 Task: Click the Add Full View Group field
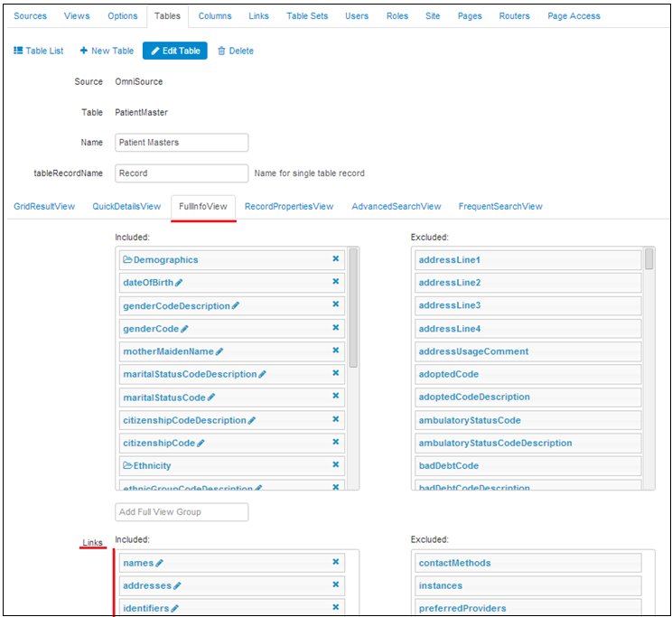[182, 512]
